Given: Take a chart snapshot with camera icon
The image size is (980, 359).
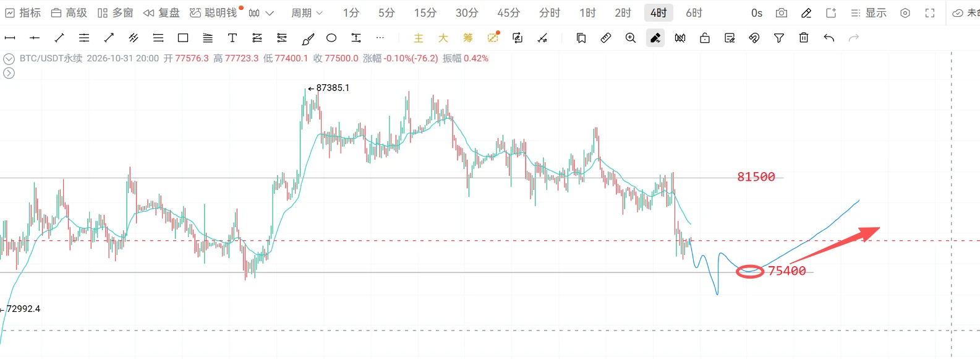Looking at the screenshot, I should click(x=782, y=13).
